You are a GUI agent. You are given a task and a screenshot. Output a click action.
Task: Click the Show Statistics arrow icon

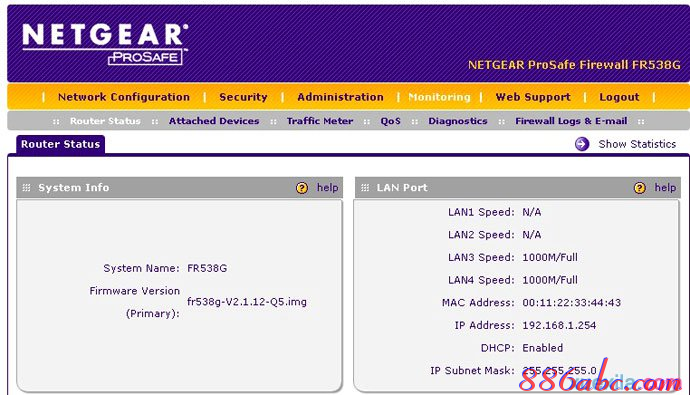(x=582, y=144)
